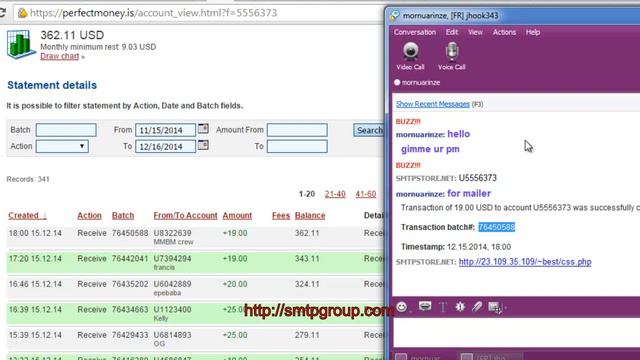This screenshot has height=360, width=640.
Task: Click the padlock security icon in address bar
Action: (22, 13)
